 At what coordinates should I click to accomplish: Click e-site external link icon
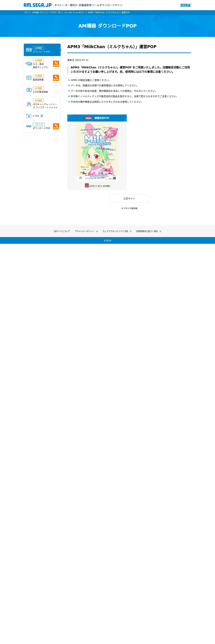pos(42,116)
